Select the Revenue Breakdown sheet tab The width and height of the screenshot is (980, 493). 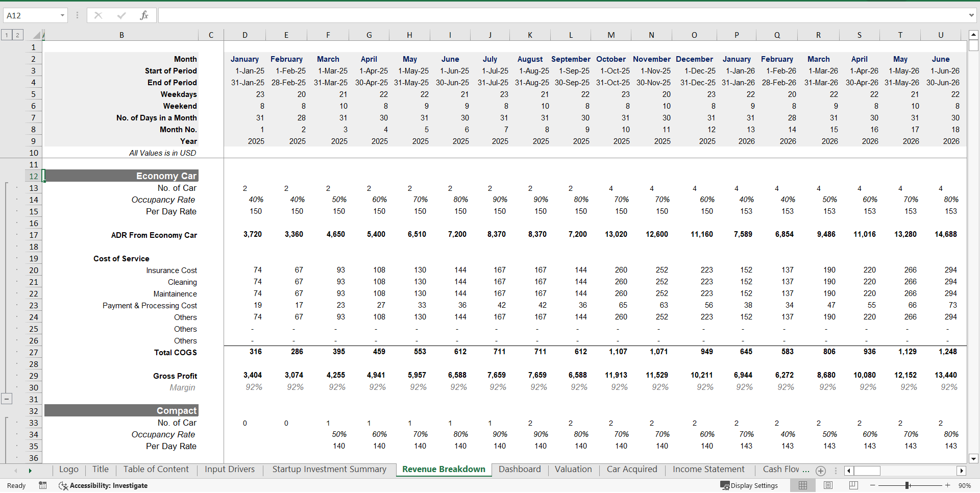[444, 470]
